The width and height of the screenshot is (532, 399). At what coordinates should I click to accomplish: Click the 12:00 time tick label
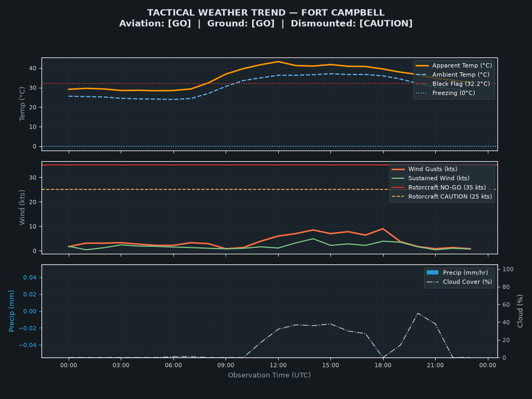[x=278, y=365]
